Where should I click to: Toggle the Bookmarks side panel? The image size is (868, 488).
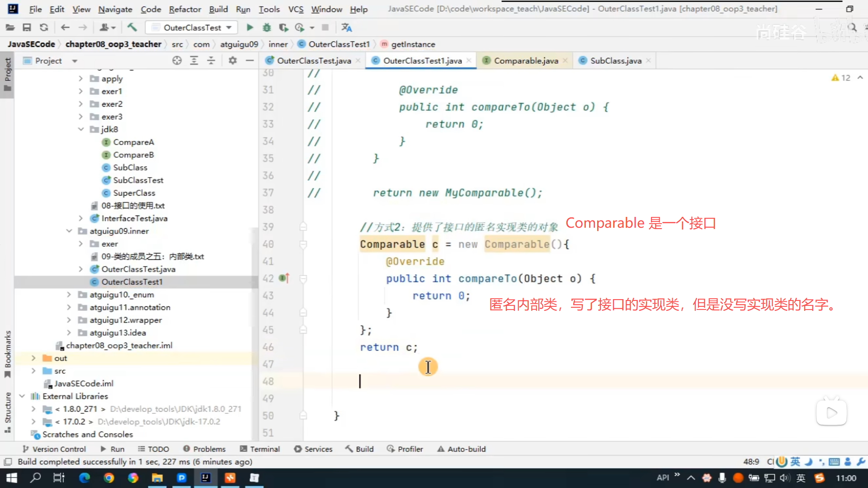tap(8, 354)
